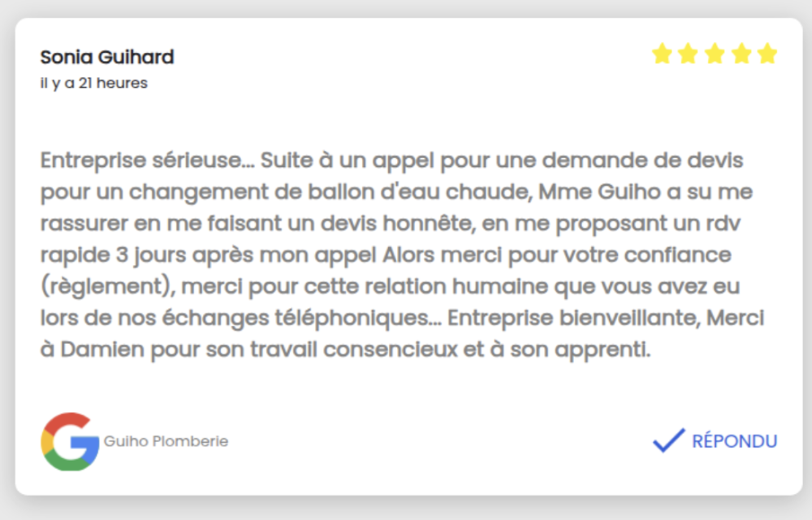The image size is (812, 520).
Task: Select the fourth yellow rating star
Action: 741,54
